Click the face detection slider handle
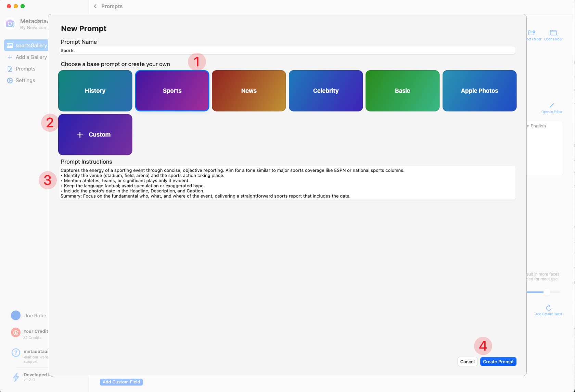The height and width of the screenshot is (392, 575). (547, 292)
